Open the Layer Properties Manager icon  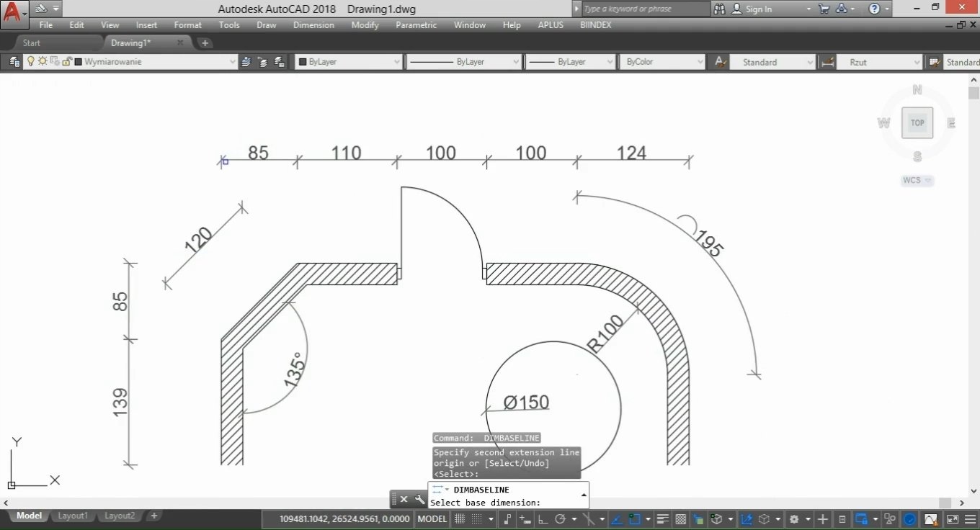click(14, 62)
